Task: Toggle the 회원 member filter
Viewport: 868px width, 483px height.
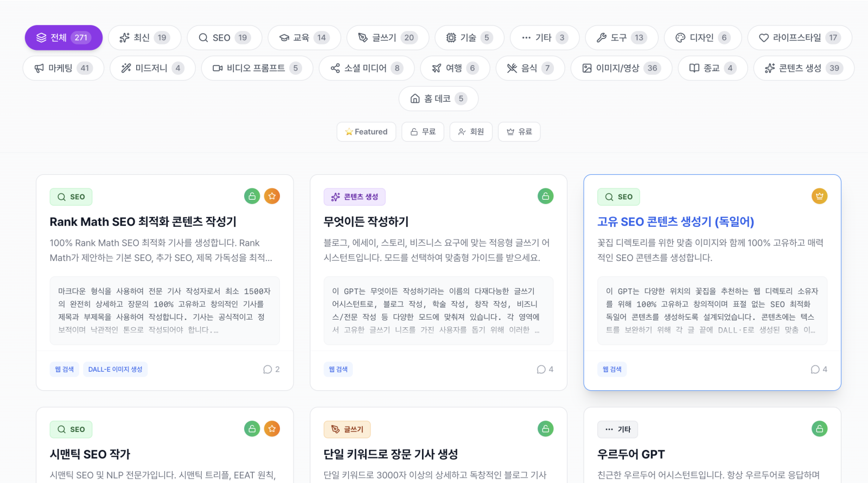Action: [x=470, y=132]
